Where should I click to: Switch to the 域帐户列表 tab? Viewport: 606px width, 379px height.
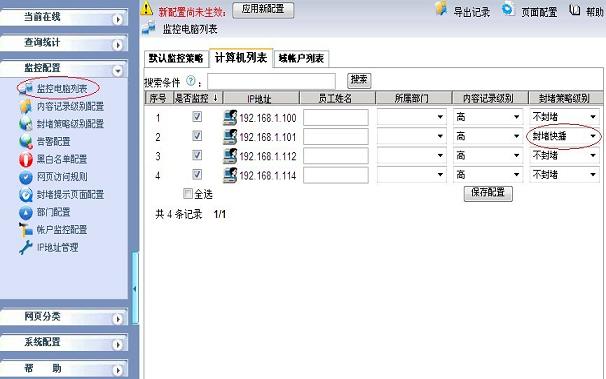click(x=301, y=59)
